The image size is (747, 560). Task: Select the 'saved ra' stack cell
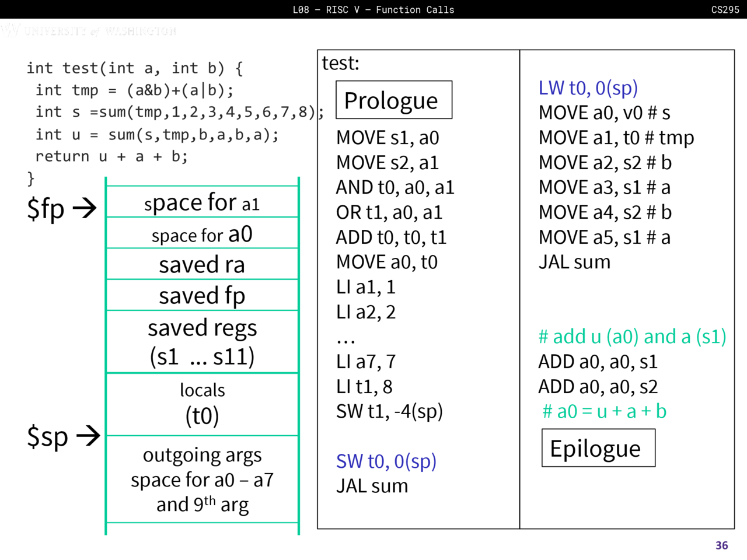[x=202, y=264]
